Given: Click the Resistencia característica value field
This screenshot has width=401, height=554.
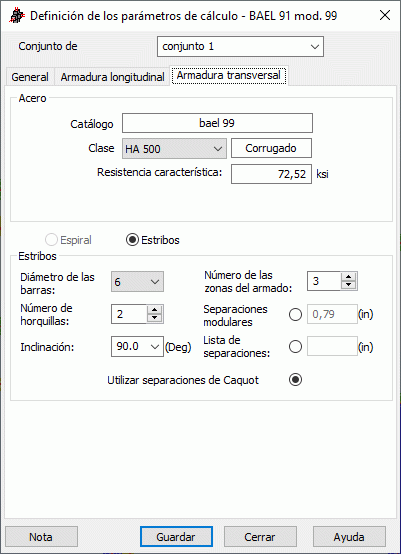Looking at the screenshot, I should [271, 174].
